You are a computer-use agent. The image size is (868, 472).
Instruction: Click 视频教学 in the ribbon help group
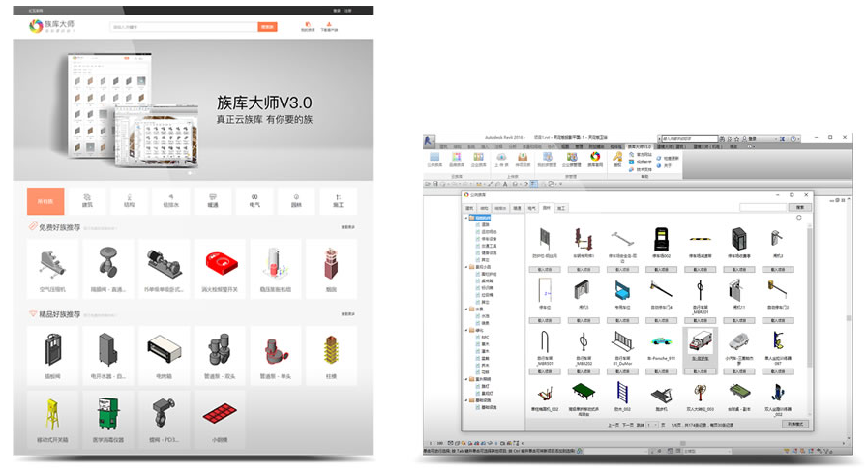click(x=641, y=162)
